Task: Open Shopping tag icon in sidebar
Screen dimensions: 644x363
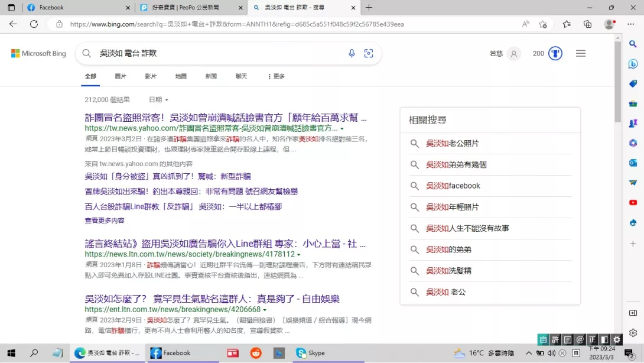Action: click(633, 83)
